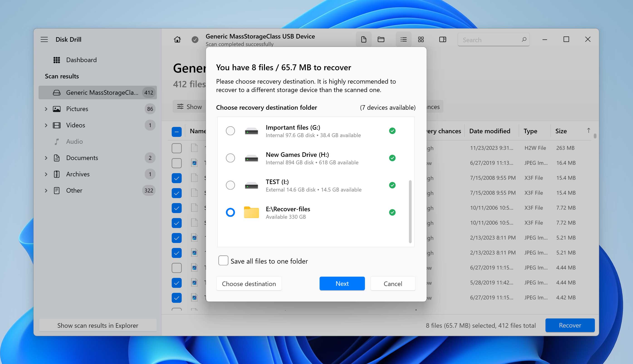Viewport: 633px width, 364px height.
Task: Select TEST (I:) radio button
Action: coord(230,185)
